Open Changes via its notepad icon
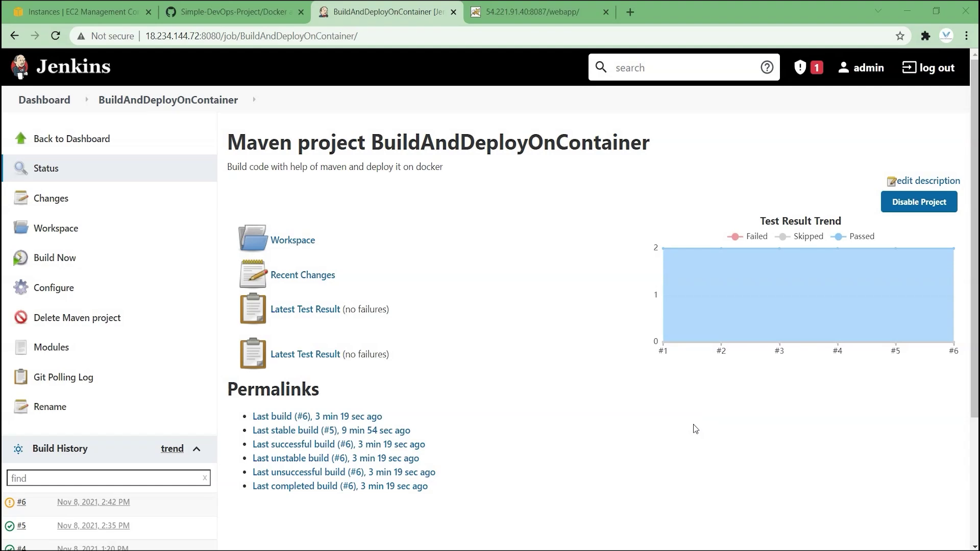This screenshot has width=980, height=551. click(21, 198)
